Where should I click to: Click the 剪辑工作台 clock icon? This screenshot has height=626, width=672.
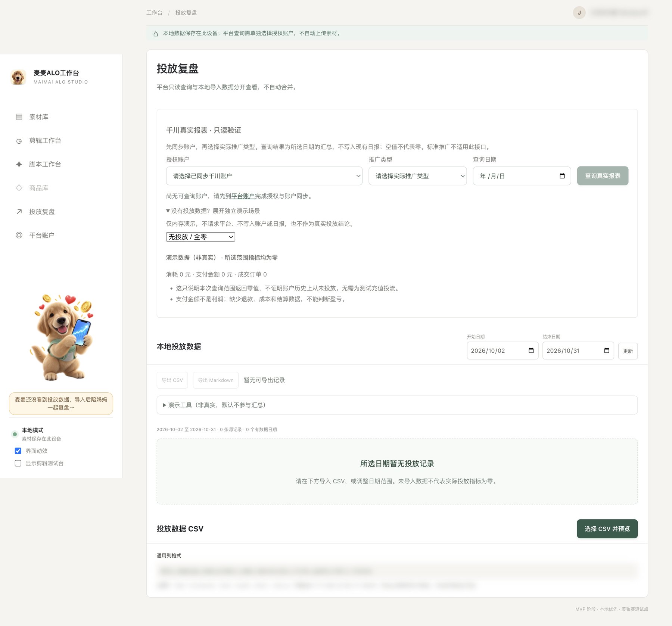point(19,141)
